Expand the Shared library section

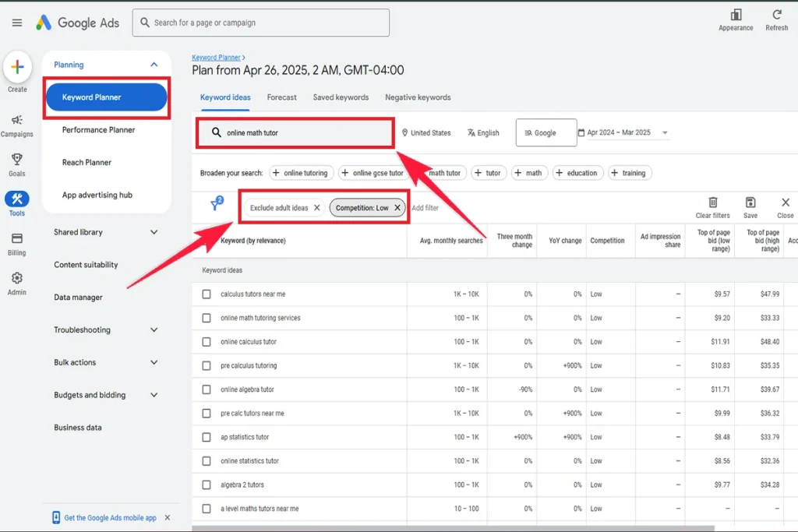coord(106,231)
